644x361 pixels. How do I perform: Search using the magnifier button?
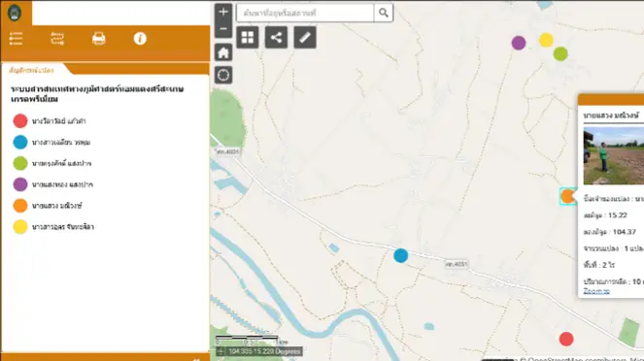click(384, 13)
